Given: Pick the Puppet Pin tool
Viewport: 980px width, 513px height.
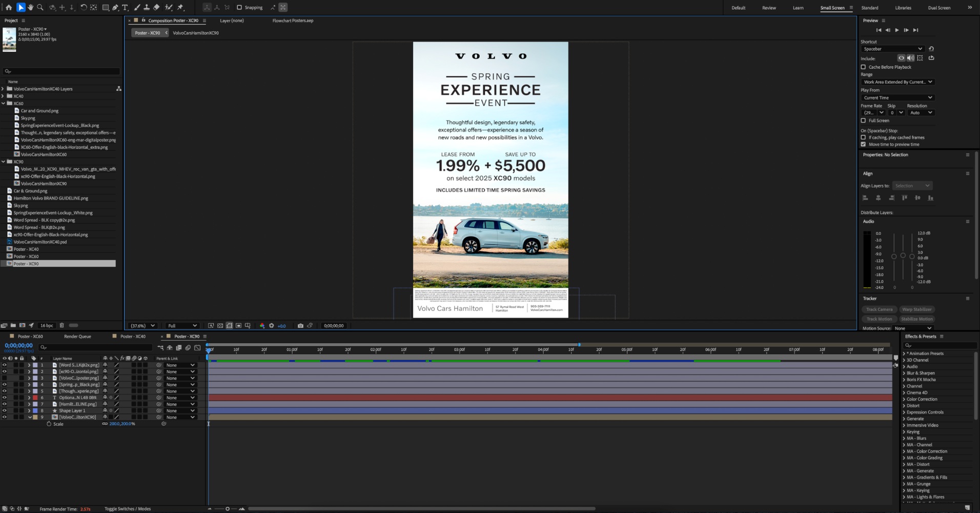Looking at the screenshot, I should click(180, 8).
